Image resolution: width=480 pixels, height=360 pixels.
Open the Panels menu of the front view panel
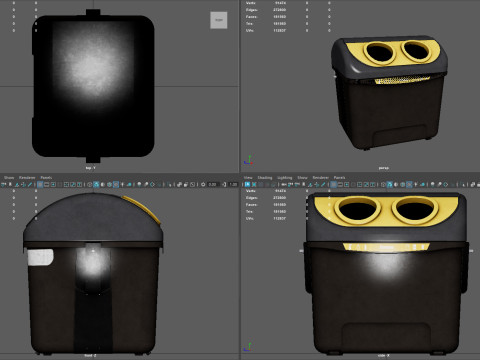[x=46, y=177]
